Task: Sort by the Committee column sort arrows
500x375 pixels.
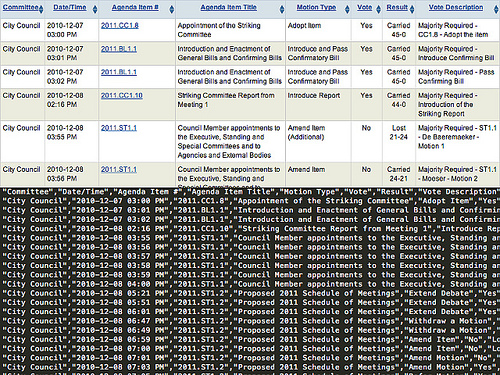Action: coord(41,9)
